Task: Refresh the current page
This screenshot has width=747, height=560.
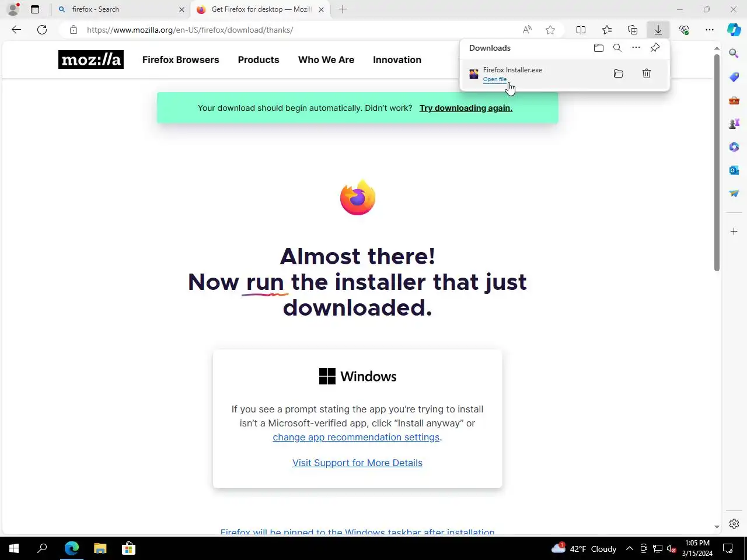Action: [x=42, y=30]
